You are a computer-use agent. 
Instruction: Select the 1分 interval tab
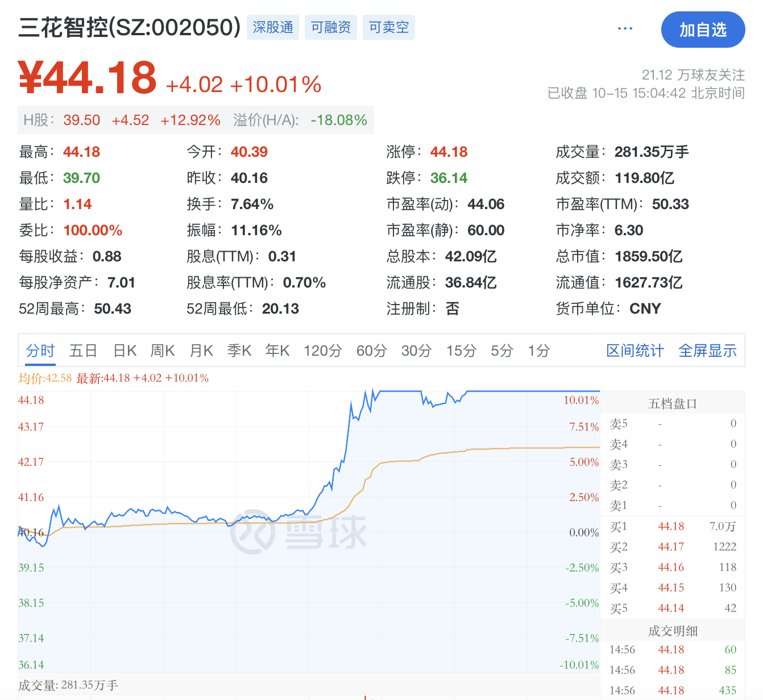tap(538, 351)
